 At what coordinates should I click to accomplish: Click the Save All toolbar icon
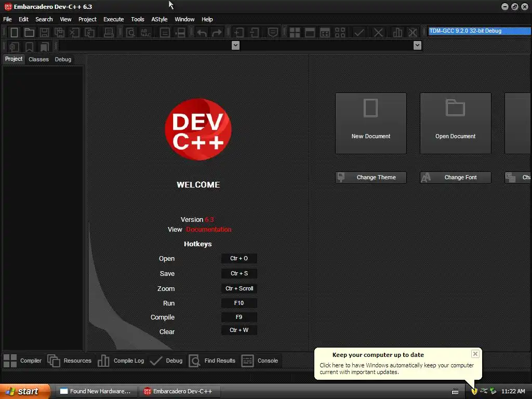pyautogui.click(x=59, y=33)
